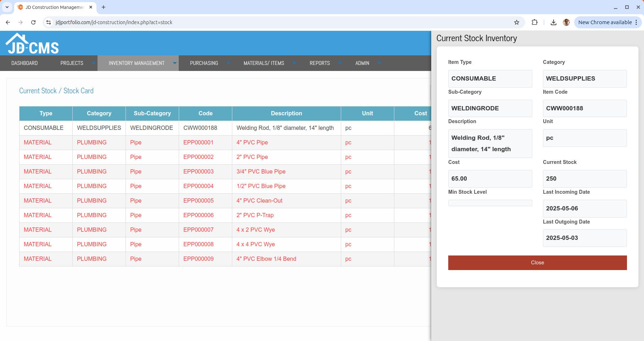Open a new browser tab
This screenshot has width=644, height=341.
click(x=104, y=7)
